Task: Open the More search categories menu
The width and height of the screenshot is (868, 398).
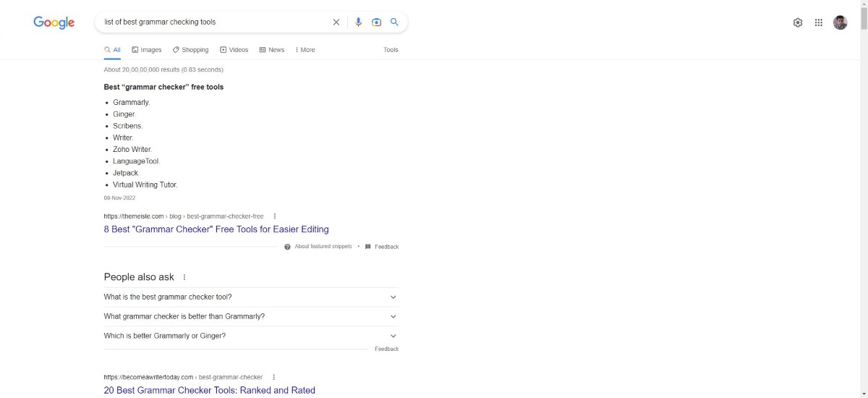Action: 305,50
